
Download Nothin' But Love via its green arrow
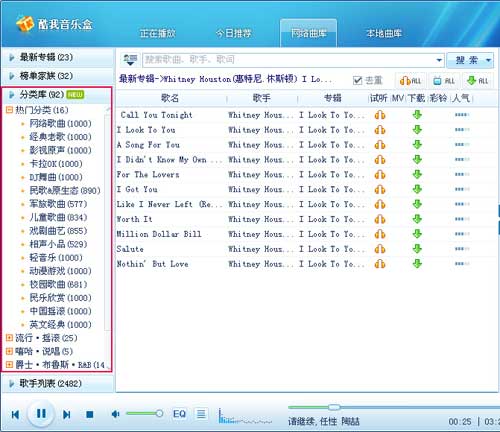(x=417, y=264)
